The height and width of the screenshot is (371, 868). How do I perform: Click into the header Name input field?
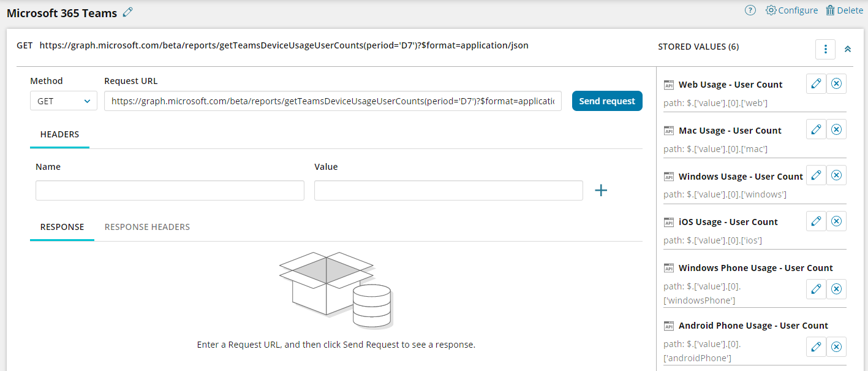point(170,191)
